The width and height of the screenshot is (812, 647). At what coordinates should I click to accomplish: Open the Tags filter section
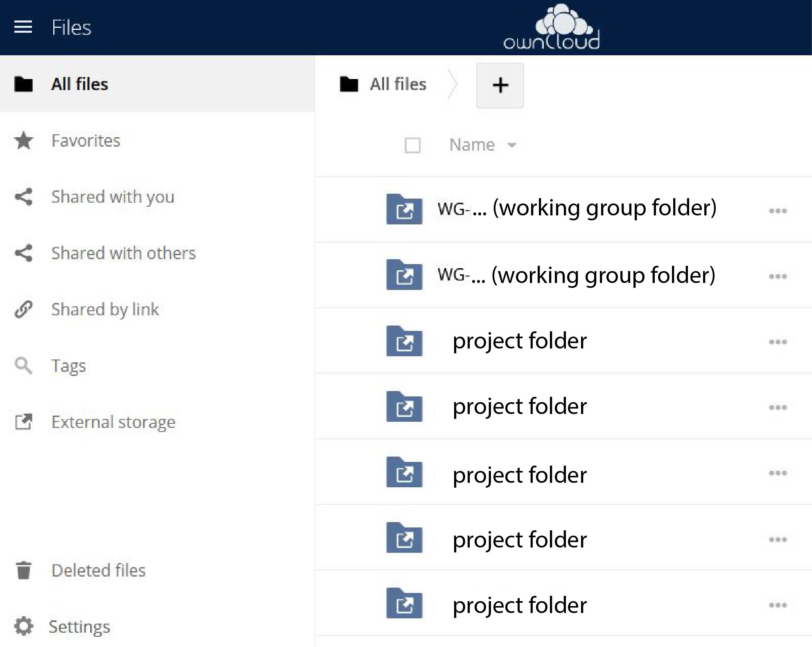point(68,365)
